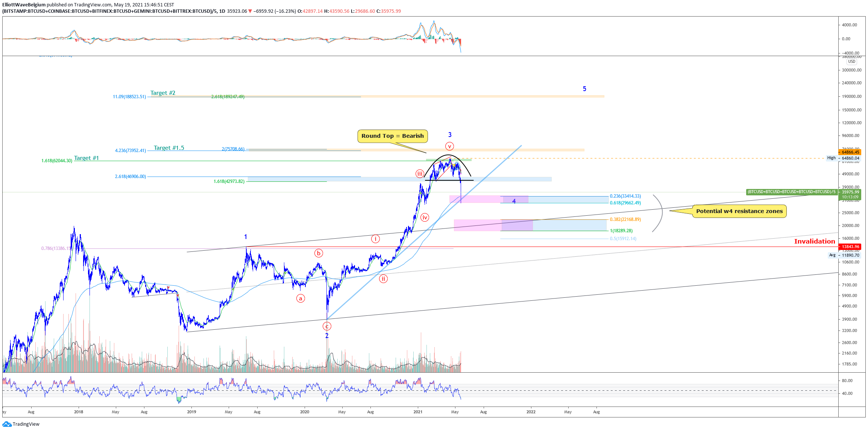
Task: Click the blue wave 3 label
Action: coord(450,135)
